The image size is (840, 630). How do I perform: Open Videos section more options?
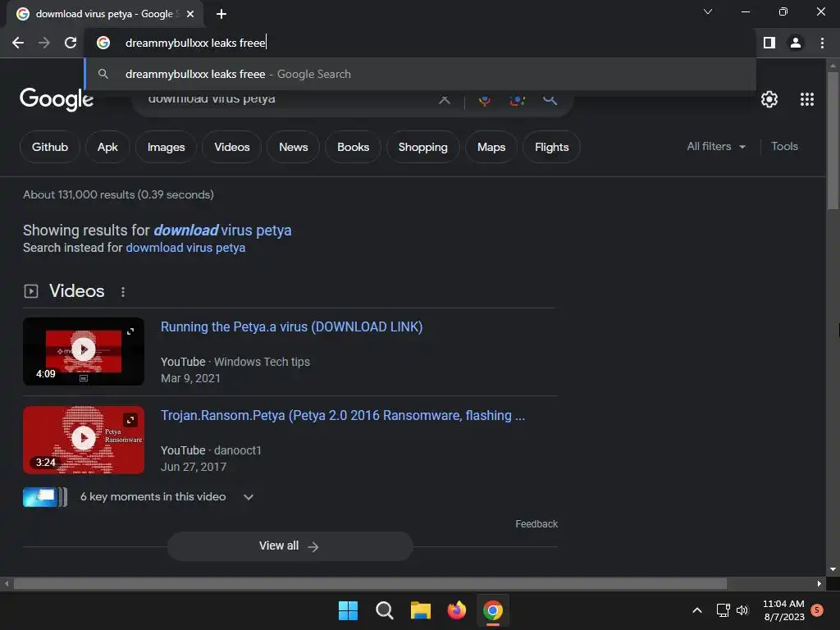click(x=123, y=292)
